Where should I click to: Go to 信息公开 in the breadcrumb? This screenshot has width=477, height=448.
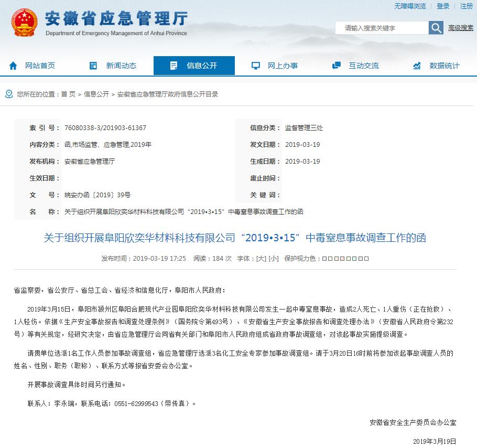[96, 94]
